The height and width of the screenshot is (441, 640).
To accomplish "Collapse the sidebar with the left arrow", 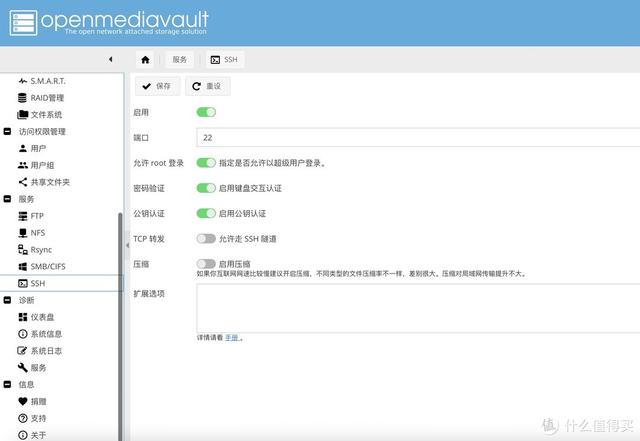I will (x=111, y=59).
